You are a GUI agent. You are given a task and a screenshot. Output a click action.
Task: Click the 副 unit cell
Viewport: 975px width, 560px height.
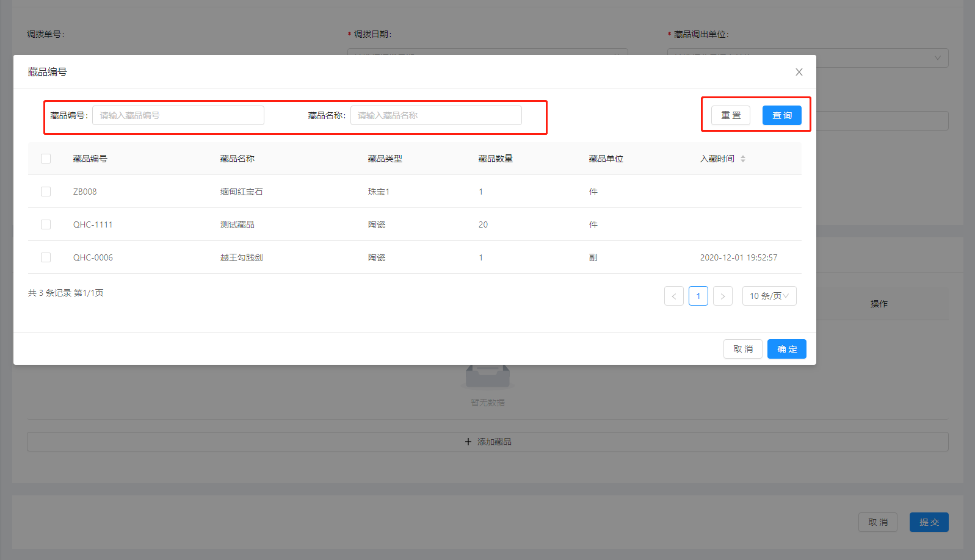tap(593, 257)
